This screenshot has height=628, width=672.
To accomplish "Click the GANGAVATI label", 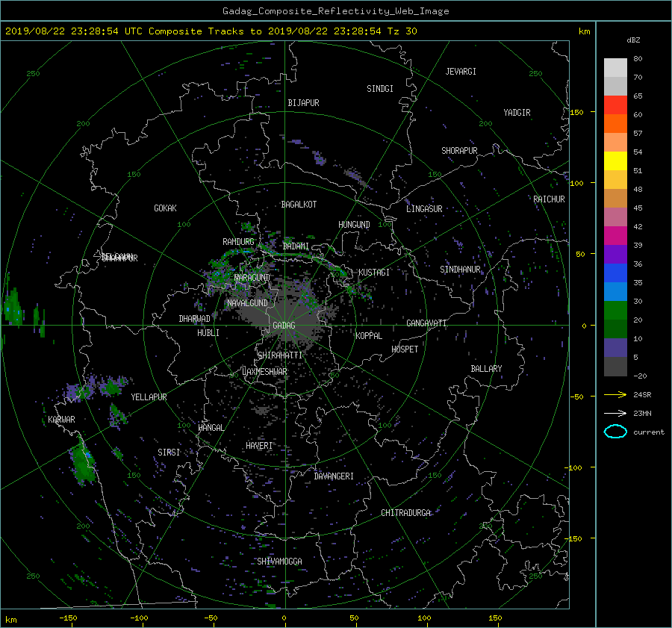I will pos(426,323).
